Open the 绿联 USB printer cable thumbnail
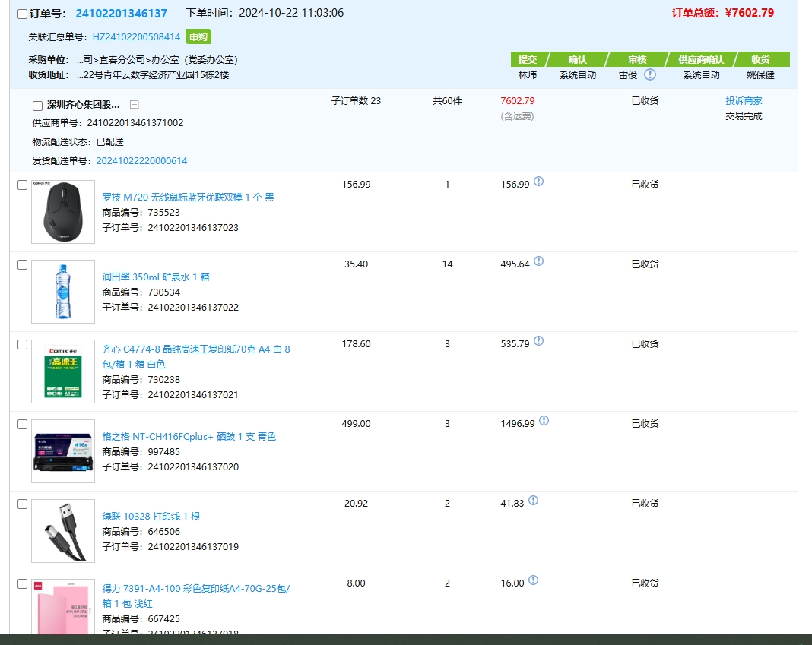The width and height of the screenshot is (812, 645). (63, 530)
